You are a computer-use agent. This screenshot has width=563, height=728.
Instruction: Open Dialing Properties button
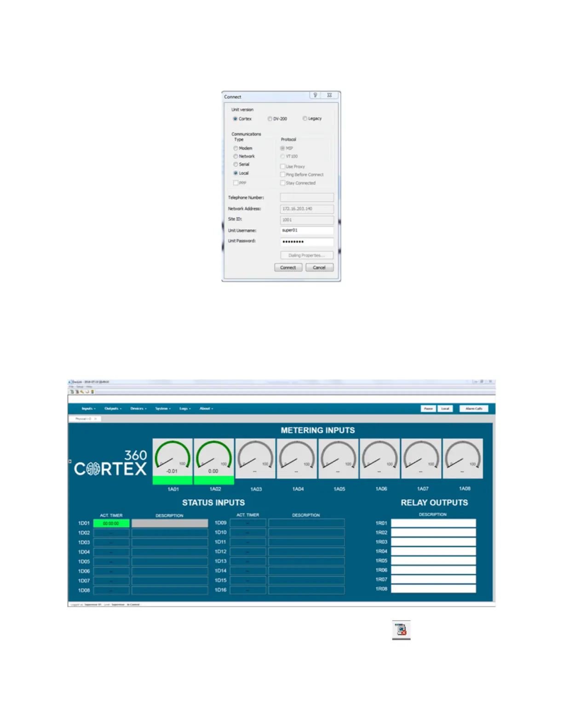point(307,255)
